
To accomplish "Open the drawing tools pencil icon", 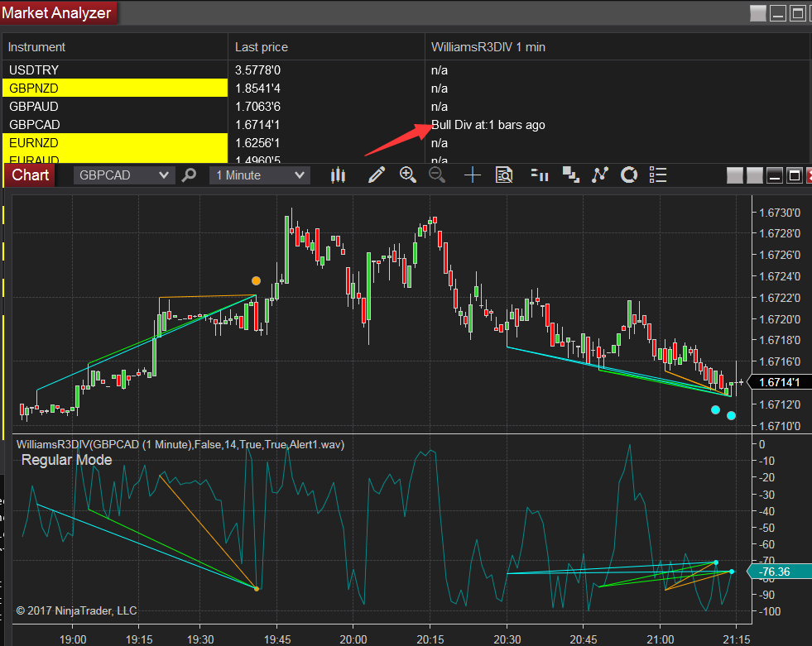I will click(x=377, y=175).
